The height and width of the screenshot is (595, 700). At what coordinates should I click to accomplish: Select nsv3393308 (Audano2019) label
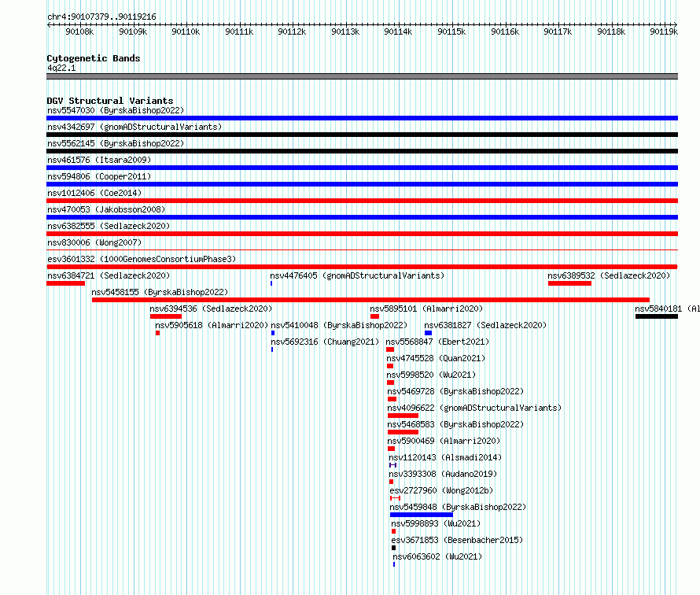tap(443, 474)
